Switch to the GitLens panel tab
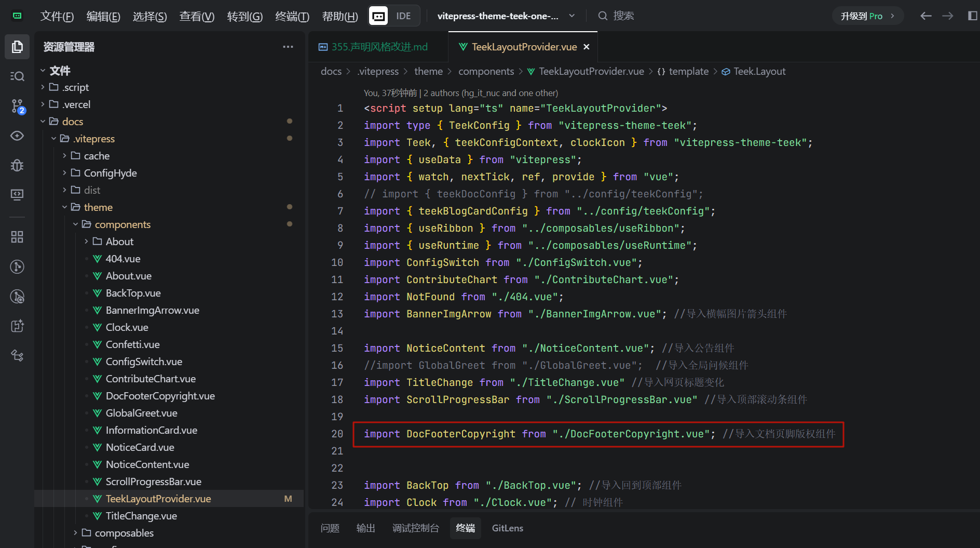The height and width of the screenshot is (548, 980). pyautogui.click(x=508, y=528)
